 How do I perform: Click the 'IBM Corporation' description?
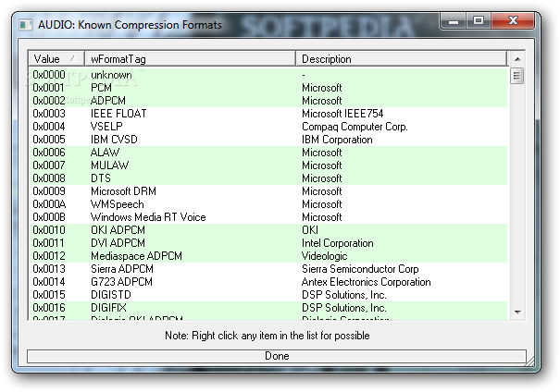[337, 140]
